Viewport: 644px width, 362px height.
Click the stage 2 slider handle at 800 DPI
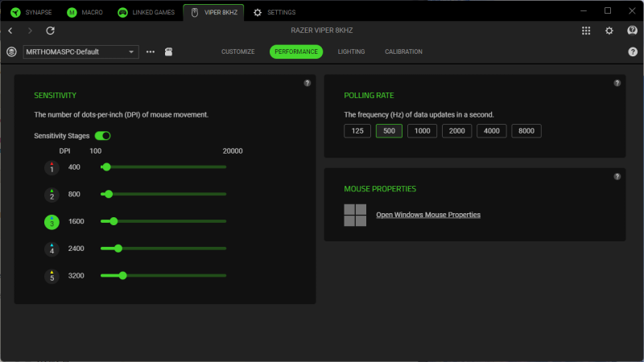click(109, 194)
